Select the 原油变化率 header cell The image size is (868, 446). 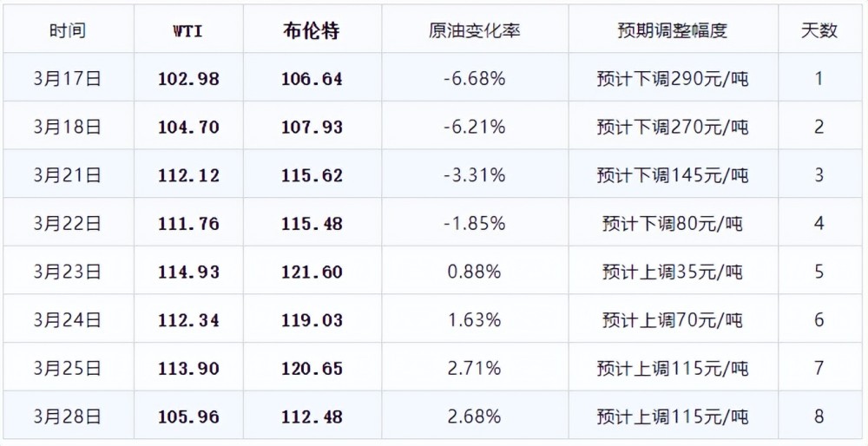pyautogui.click(x=475, y=31)
